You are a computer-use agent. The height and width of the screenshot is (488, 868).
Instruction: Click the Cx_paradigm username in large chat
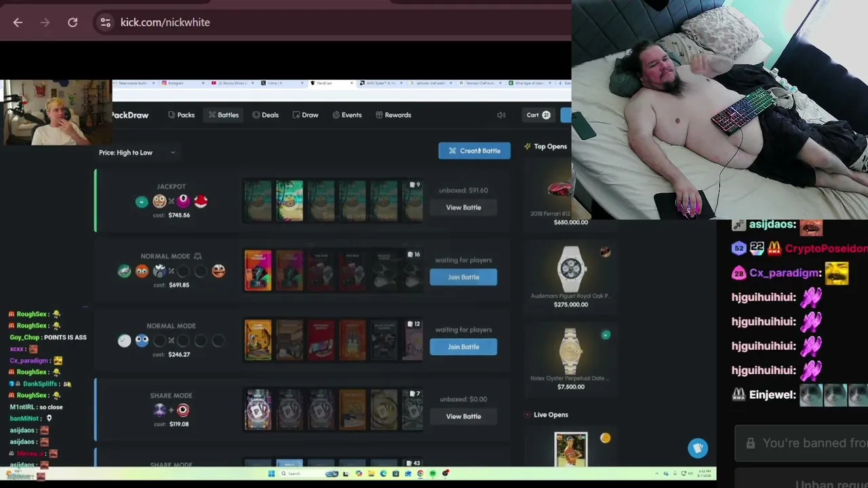point(785,273)
